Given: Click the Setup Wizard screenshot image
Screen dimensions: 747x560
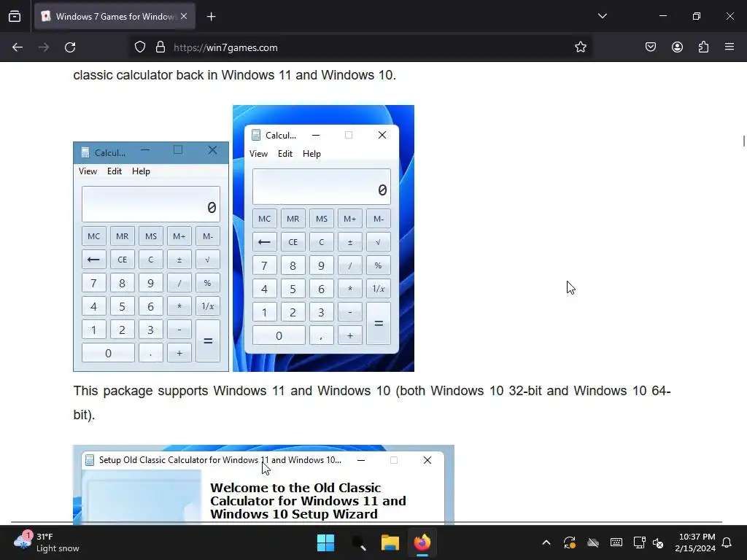Looking at the screenshot, I should tap(263, 485).
